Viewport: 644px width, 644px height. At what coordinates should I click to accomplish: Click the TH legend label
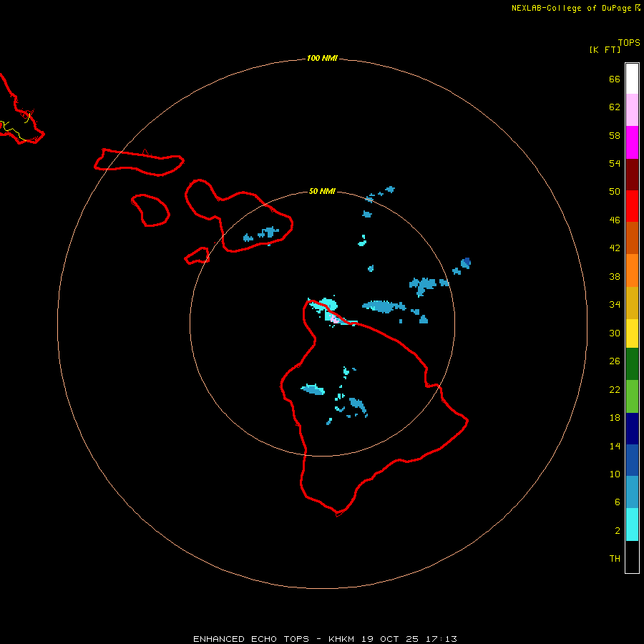pos(615,559)
